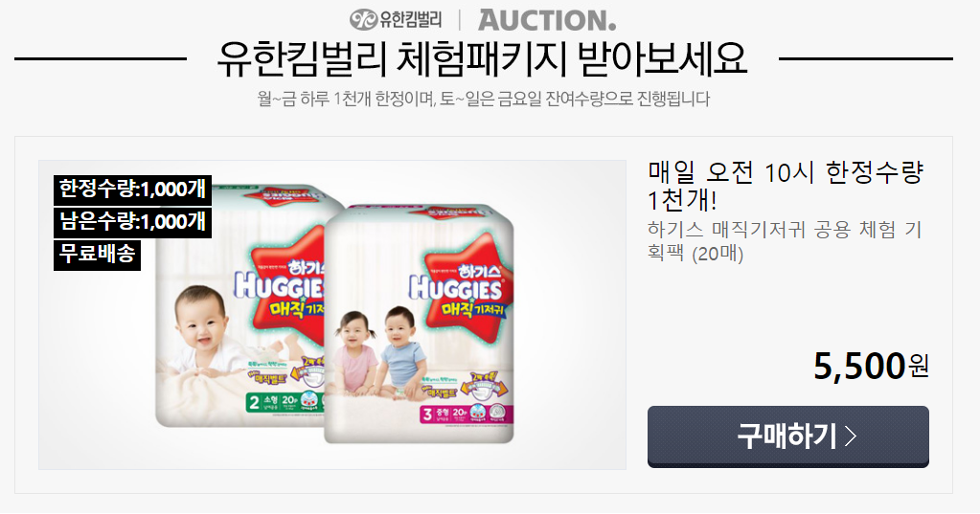This screenshot has width=980, height=514.
Task: Click the 월~금 하루 1천개 한정 notice text
Action: point(483,99)
